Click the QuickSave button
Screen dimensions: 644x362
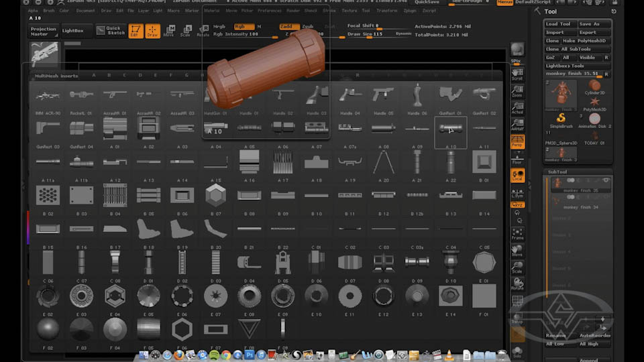pyautogui.click(x=427, y=2)
